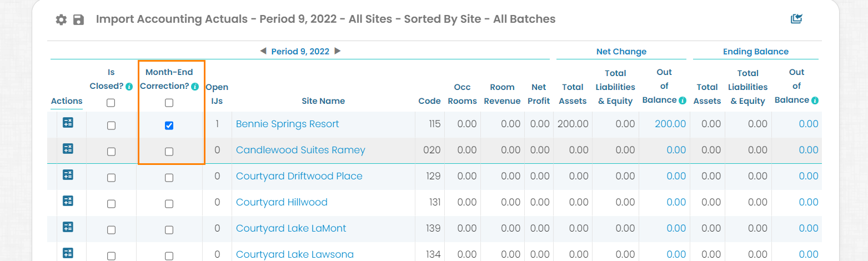Open calculator action for Bennie Springs Resort
868x261 pixels.
(68, 123)
